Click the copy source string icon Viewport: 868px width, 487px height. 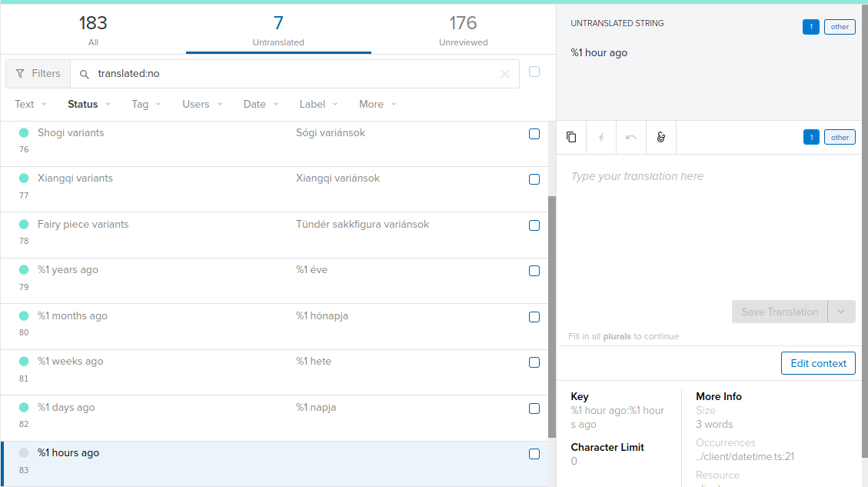tap(571, 137)
